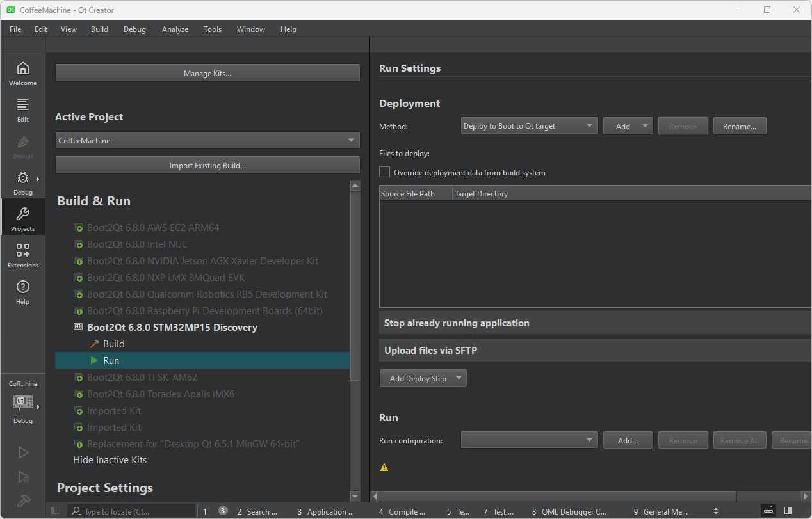Activate the Boot2Qt 6.8.0 Intel NUC kit
This screenshot has height=519, width=812.
pos(137,244)
